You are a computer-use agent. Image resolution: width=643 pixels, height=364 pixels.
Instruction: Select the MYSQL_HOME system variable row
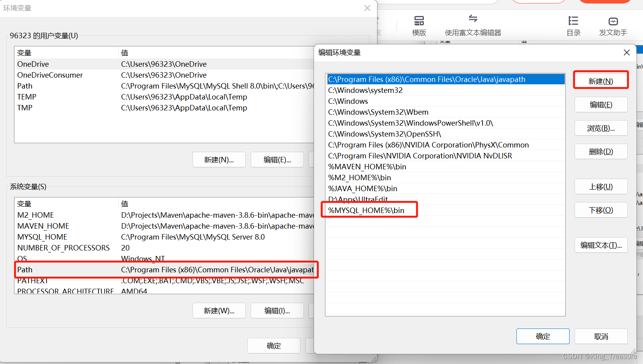tap(164, 237)
